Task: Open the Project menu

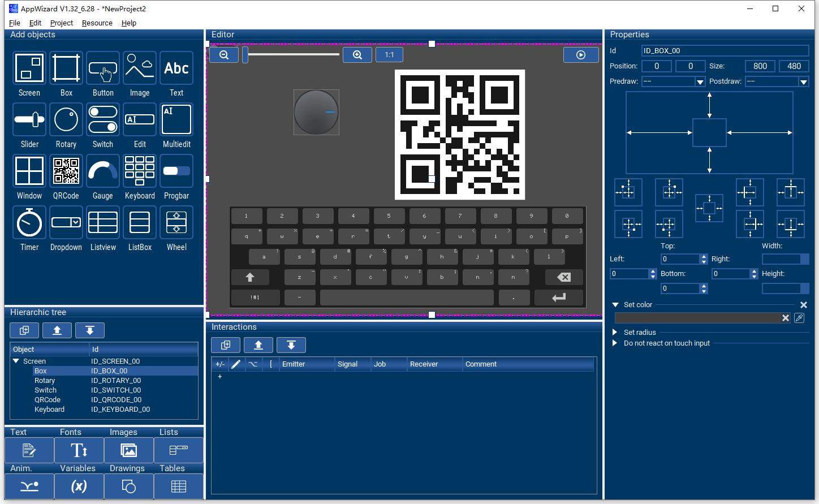Action: (61, 23)
